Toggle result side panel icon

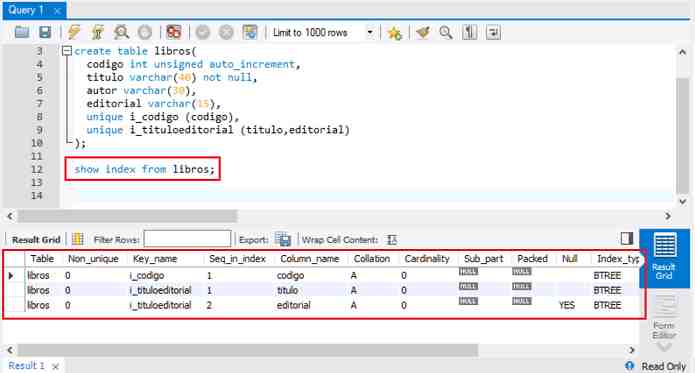[627, 238]
